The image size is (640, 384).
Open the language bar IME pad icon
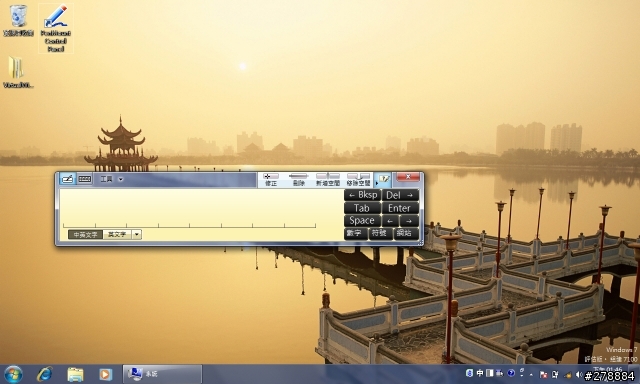pos(500,373)
